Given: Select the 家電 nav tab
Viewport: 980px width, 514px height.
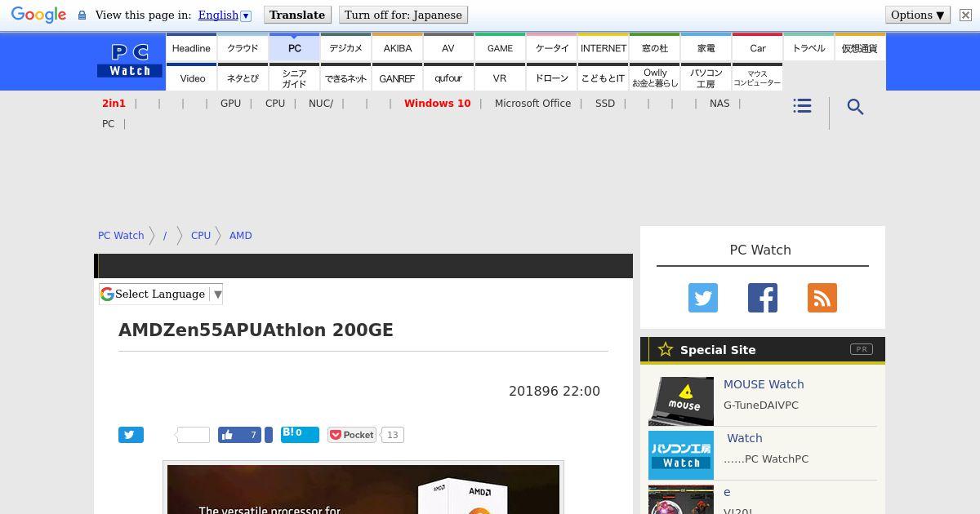Looking at the screenshot, I should coord(706,48).
